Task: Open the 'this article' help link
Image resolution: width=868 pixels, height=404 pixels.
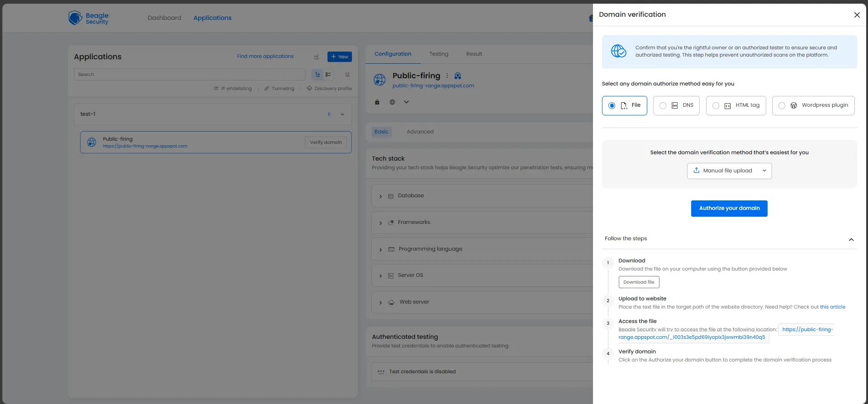Action: coord(832,307)
